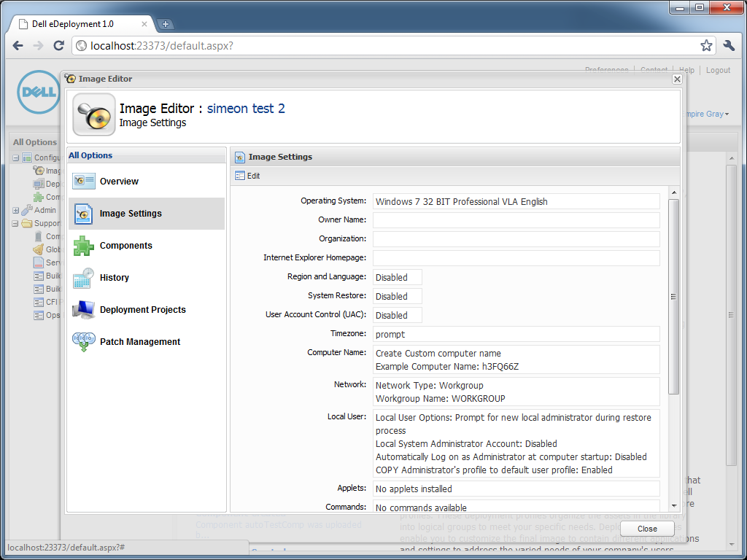Select Patch Management in All Options list

147,342
